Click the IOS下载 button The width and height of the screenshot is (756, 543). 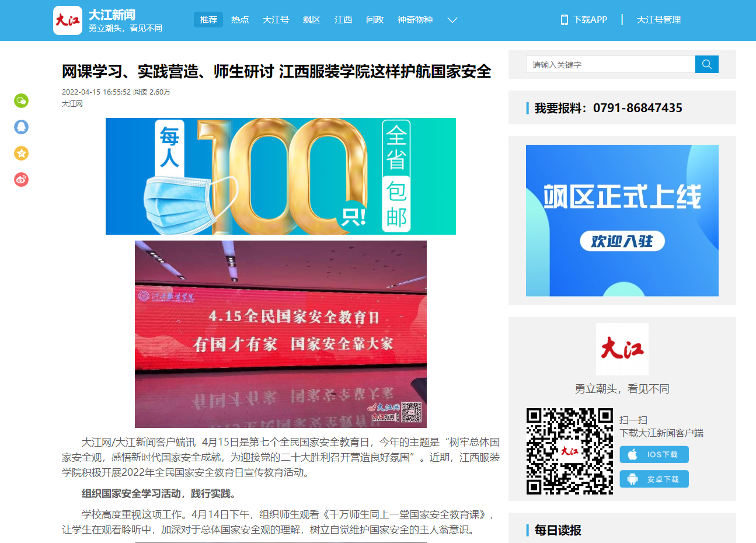(654, 454)
